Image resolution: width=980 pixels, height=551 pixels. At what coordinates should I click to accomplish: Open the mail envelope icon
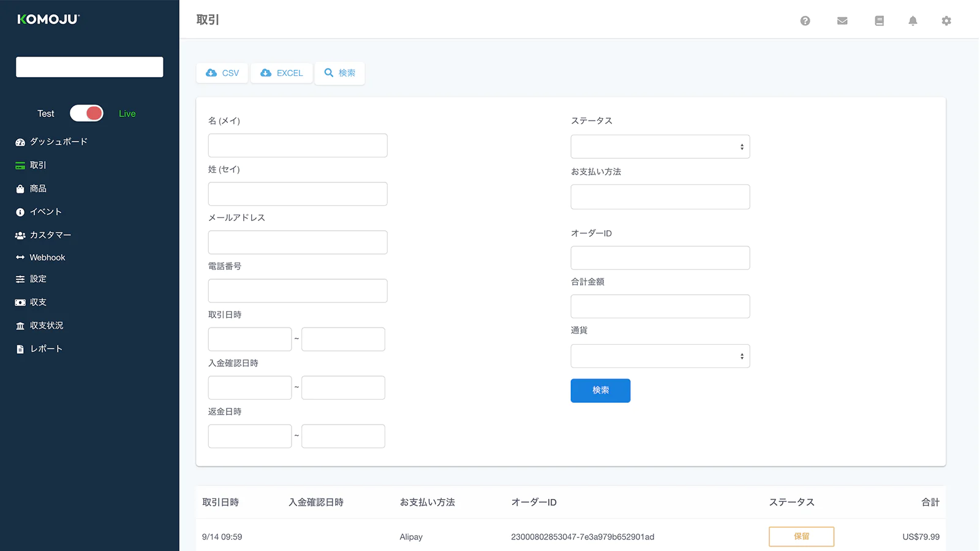[x=842, y=21]
